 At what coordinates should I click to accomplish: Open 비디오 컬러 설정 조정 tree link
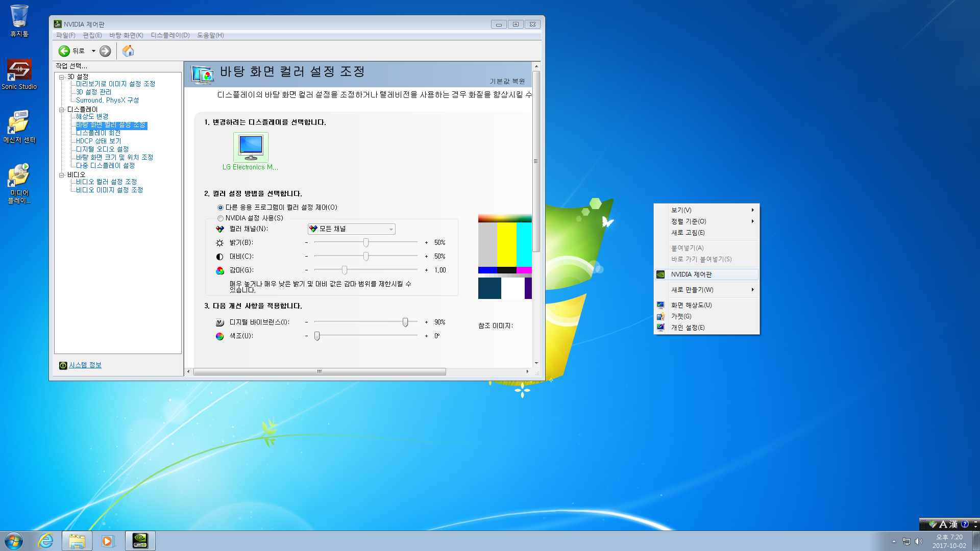pos(106,182)
